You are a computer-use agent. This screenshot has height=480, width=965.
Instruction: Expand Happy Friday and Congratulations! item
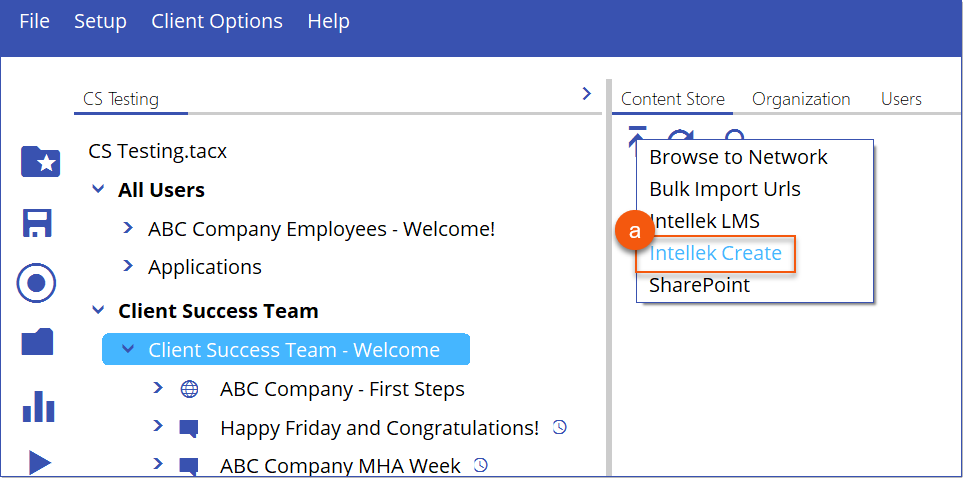click(x=158, y=426)
